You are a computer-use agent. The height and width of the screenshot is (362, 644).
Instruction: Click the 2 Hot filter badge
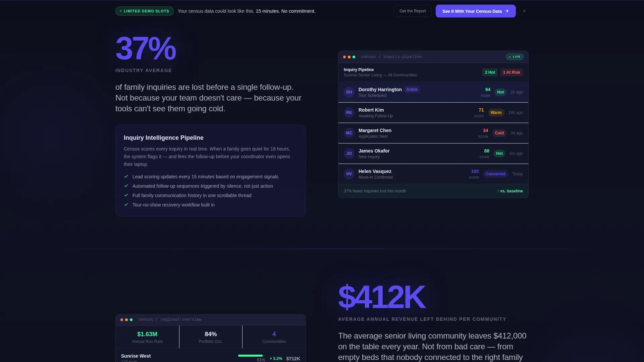[x=490, y=72]
